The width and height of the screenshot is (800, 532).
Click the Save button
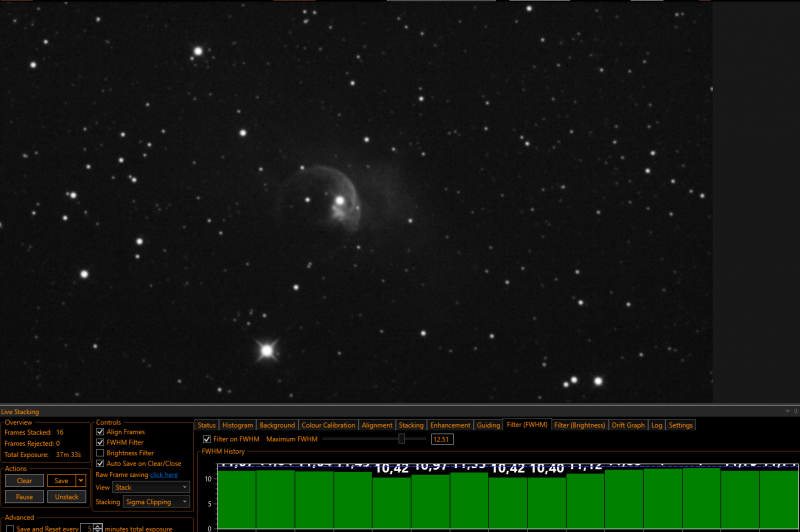point(61,480)
